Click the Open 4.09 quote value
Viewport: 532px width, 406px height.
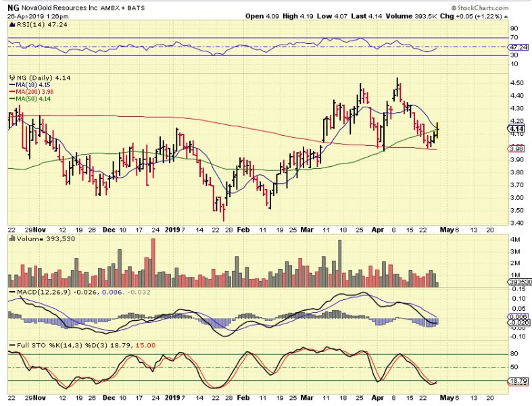click(262, 16)
